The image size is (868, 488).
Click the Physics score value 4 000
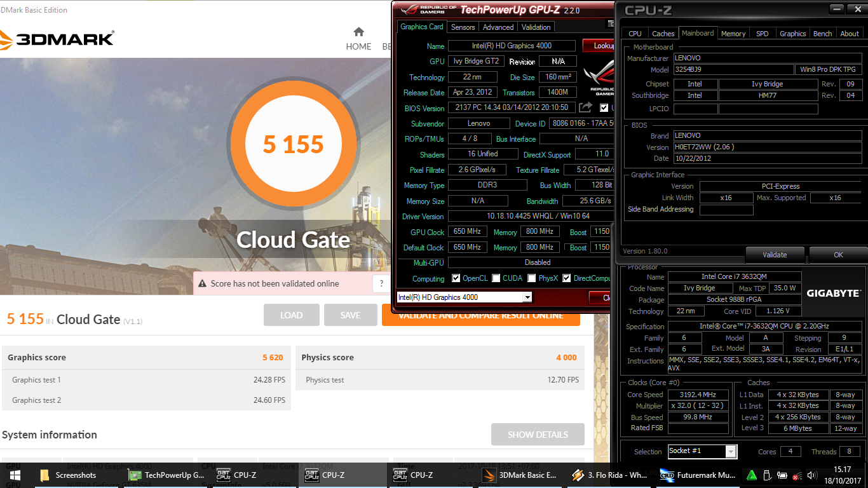(x=566, y=358)
